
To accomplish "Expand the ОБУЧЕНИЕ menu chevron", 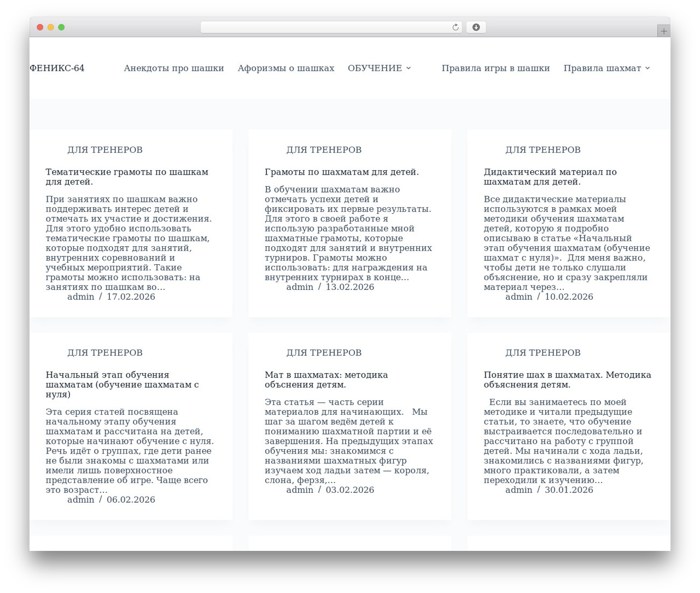I will pyautogui.click(x=409, y=68).
